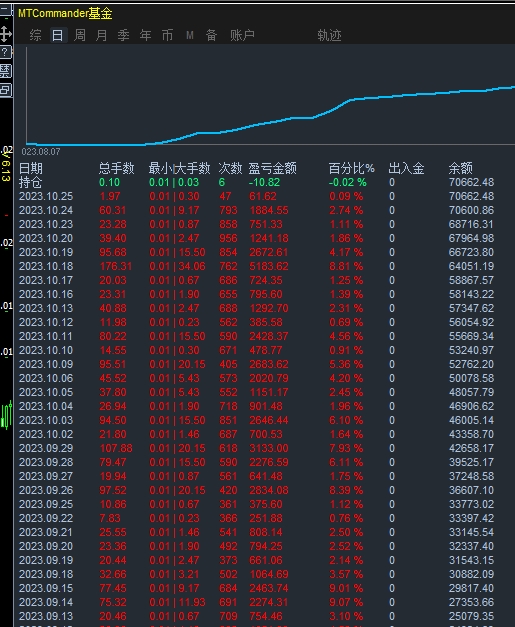This screenshot has height=627, width=515.
Task: Select the 2023.09.22 date row
Action: coord(46,518)
